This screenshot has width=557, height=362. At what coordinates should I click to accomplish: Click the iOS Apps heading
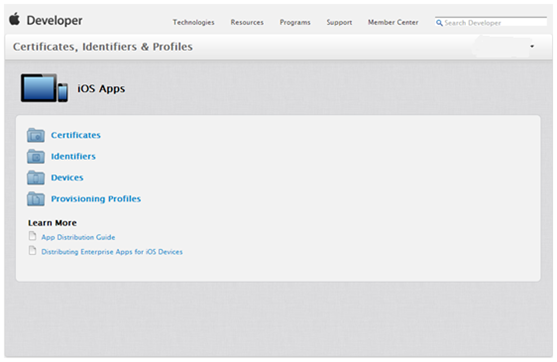click(101, 88)
